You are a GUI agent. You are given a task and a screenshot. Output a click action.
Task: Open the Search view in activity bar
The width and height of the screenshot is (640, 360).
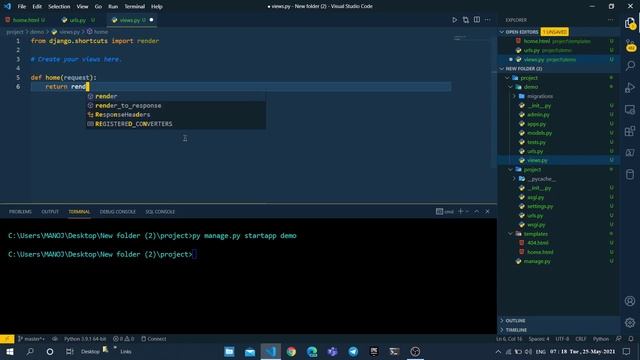point(630,66)
